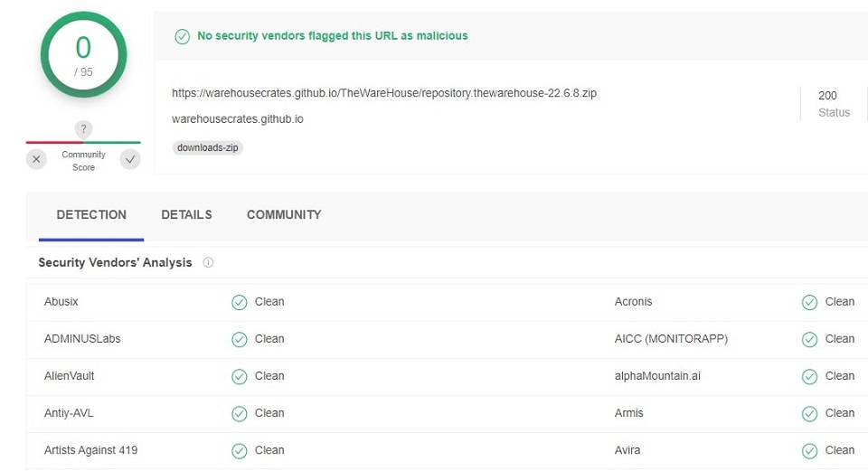Switch to the DETAILS tab
Screen dimensions: 868x471
point(186,215)
